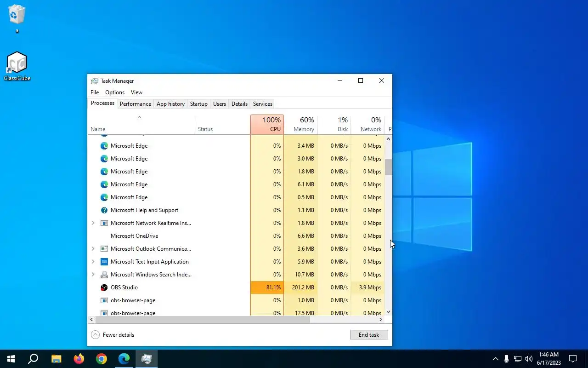
Task: Expand Microsoft Outlook Communications process
Action: [93, 249]
